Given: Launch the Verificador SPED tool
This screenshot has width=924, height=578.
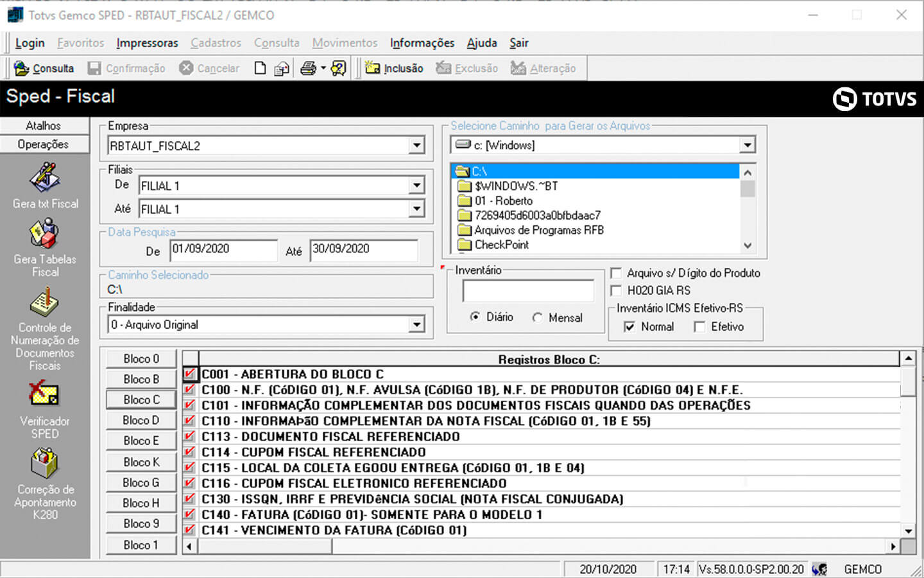Looking at the screenshot, I should tap(45, 393).
